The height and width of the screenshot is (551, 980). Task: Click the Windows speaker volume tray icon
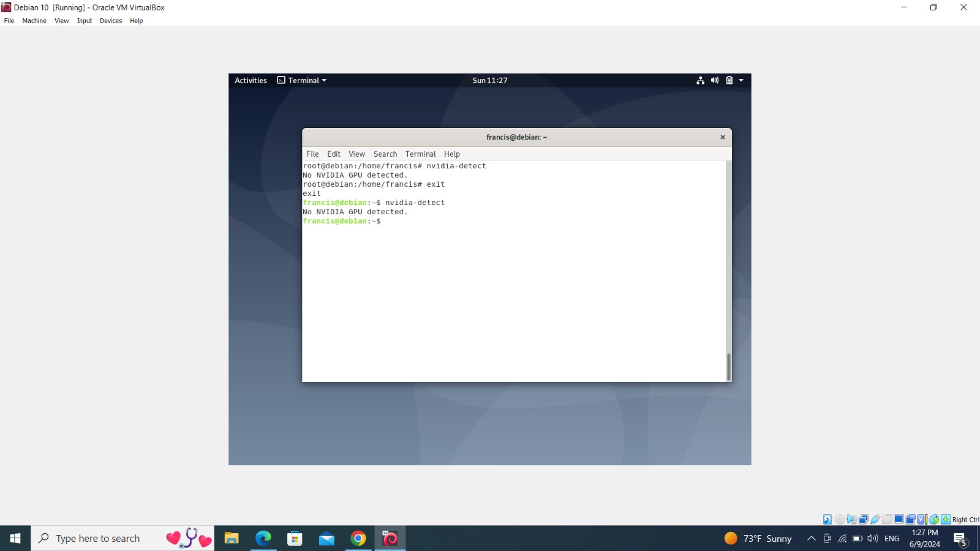pos(873,538)
